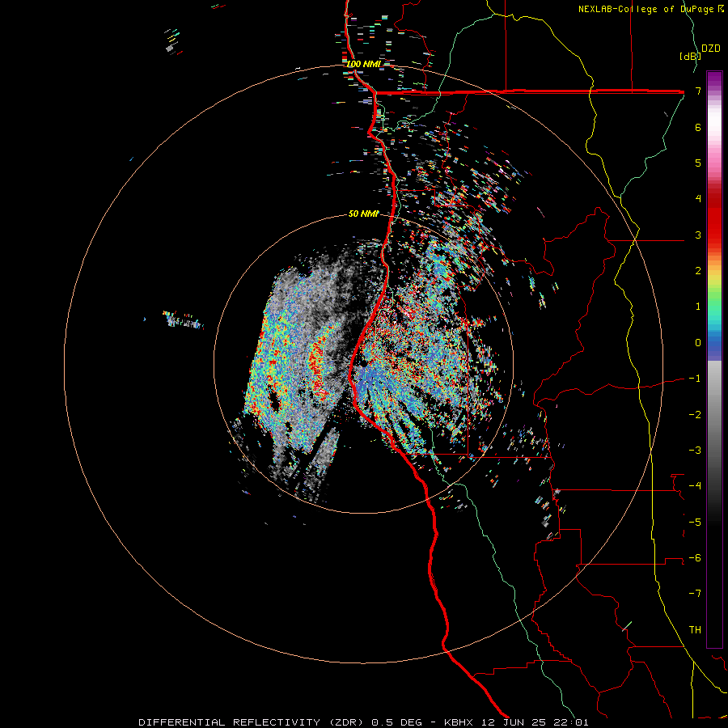Click the caption text "DIFFERENTIAL REFLECTIVITY (ZDR)"
The image size is (728, 728).
tap(252, 722)
